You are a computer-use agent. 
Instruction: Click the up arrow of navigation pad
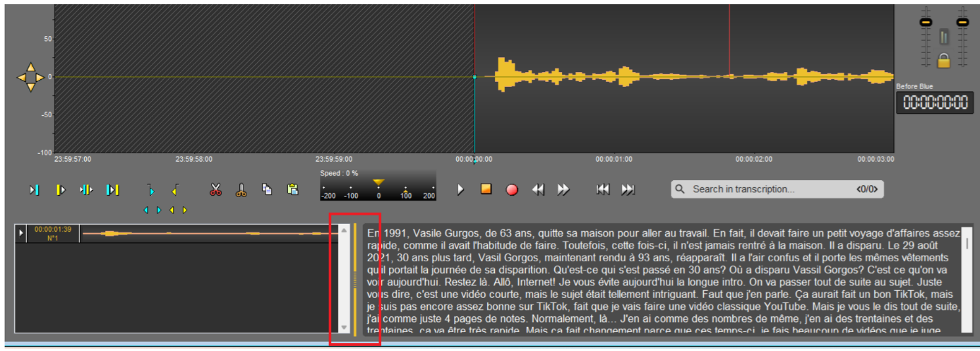click(30, 67)
